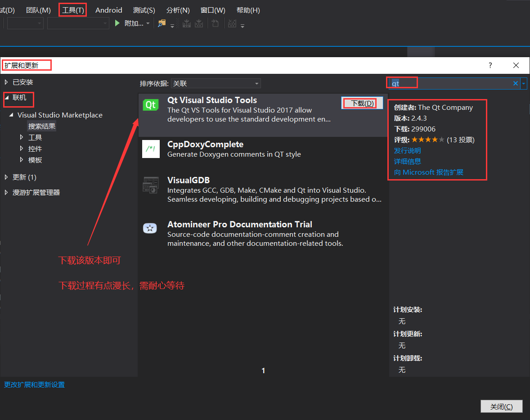This screenshot has width=530, height=420.
Task: Expand the 工具 subcategory
Action: pos(21,137)
